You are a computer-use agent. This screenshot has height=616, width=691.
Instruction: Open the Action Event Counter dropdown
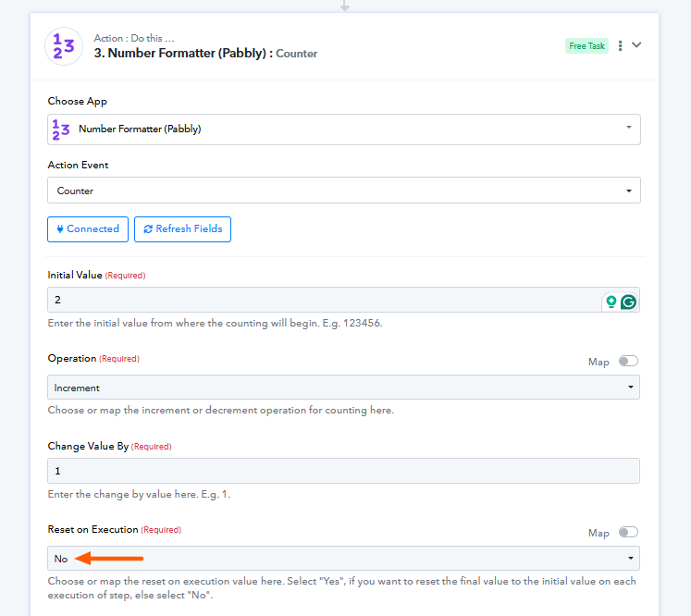344,191
